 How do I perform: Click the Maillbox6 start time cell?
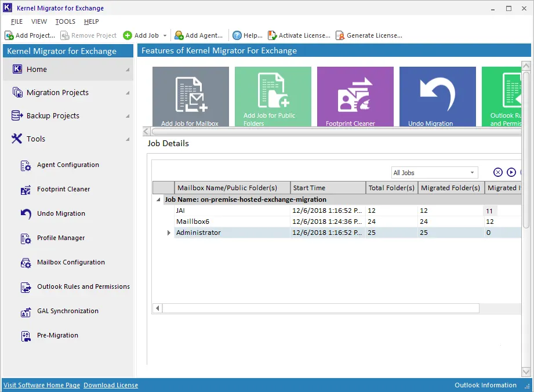click(x=328, y=222)
